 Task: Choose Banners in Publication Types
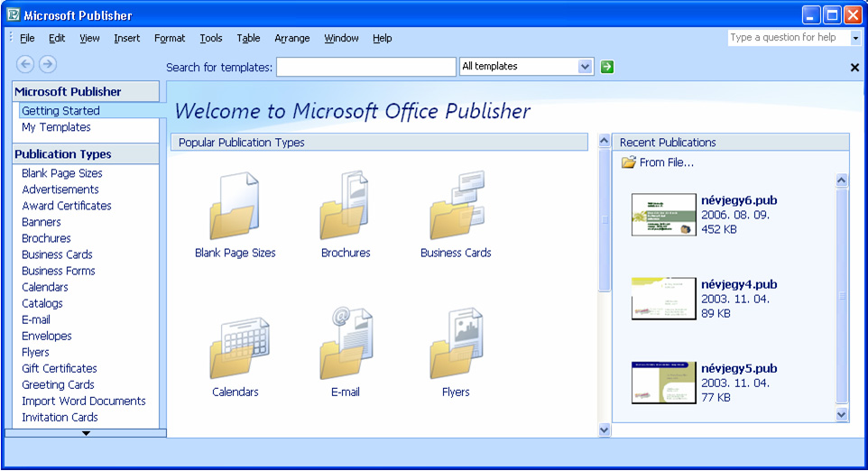[41, 222]
